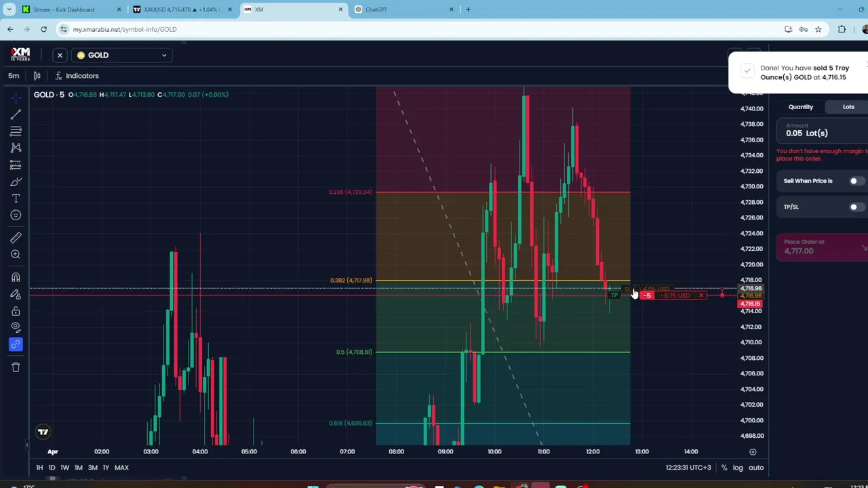Click the highlighted link drawings icon
This screenshot has width=868, height=488.
click(16, 344)
